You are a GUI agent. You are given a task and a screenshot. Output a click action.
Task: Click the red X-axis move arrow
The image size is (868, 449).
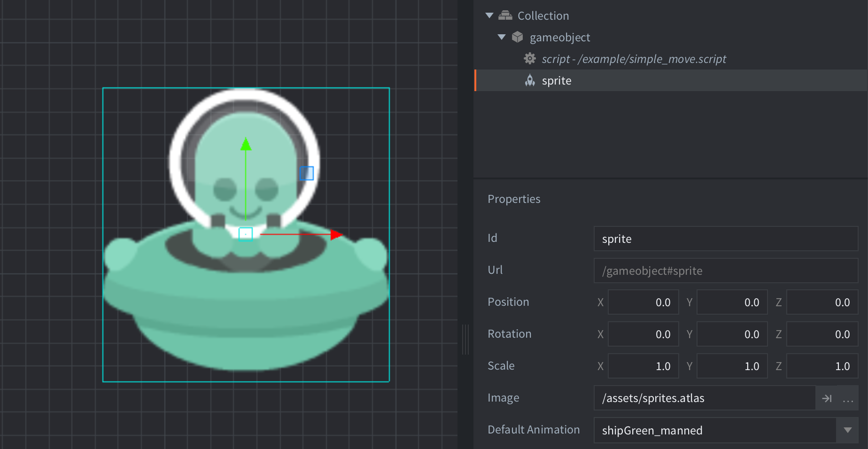[x=336, y=234]
